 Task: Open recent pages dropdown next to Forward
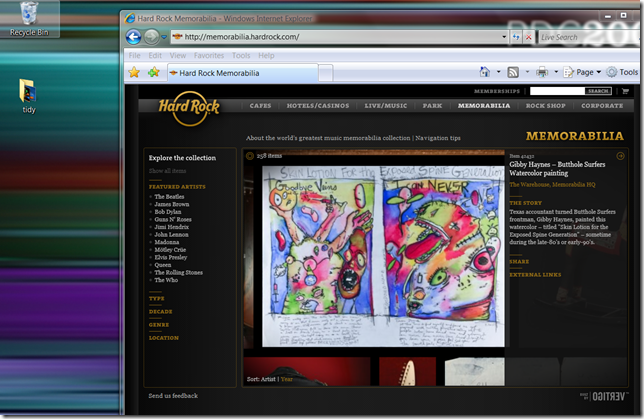164,37
